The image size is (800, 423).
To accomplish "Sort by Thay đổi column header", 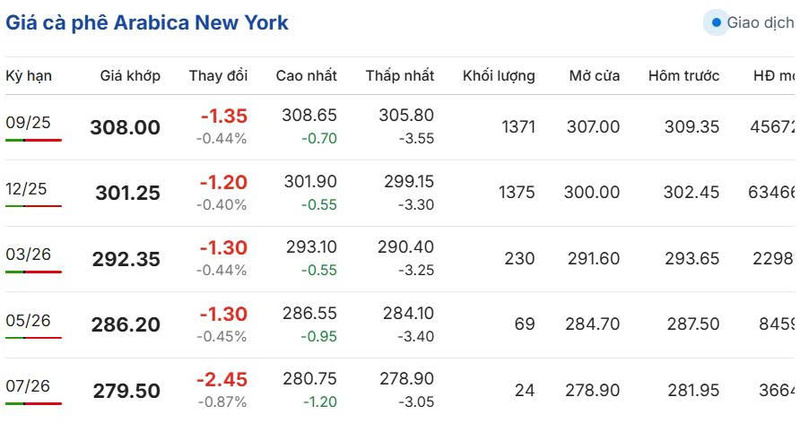I will [x=218, y=76].
